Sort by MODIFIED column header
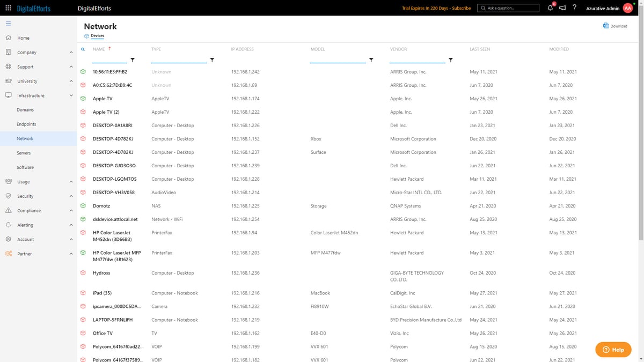644x362 pixels. tap(559, 49)
